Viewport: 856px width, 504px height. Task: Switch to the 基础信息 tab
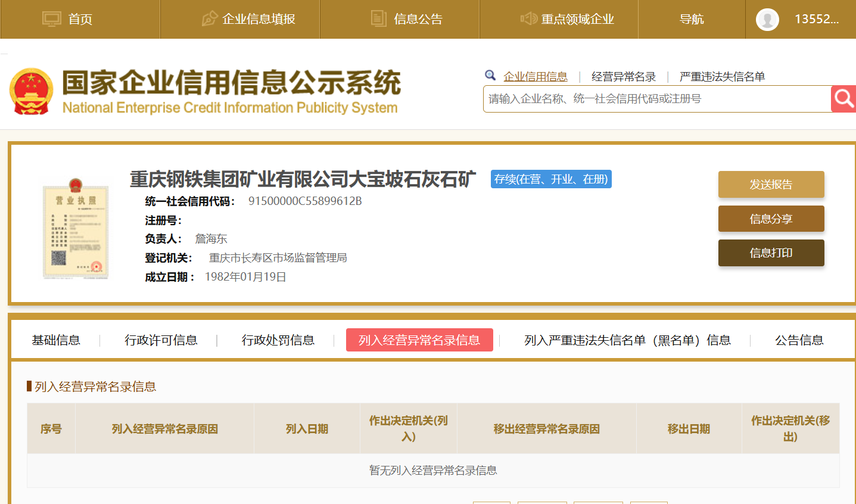tap(56, 340)
